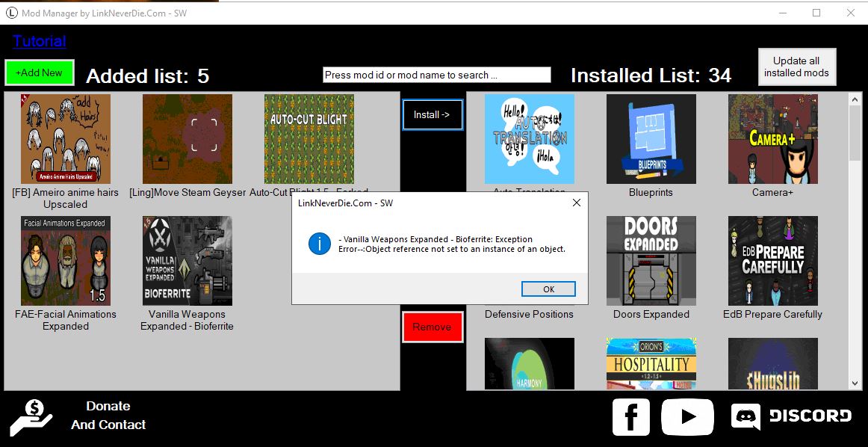This screenshot has width=868, height=447.
Task: Click the Install arrow button
Action: [x=433, y=115]
